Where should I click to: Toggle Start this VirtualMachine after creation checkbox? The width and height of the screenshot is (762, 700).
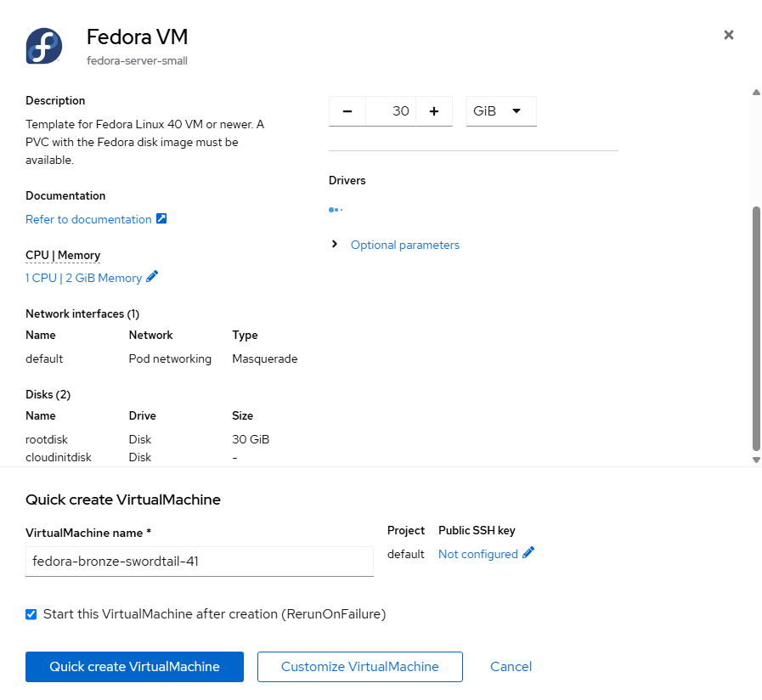[31, 614]
